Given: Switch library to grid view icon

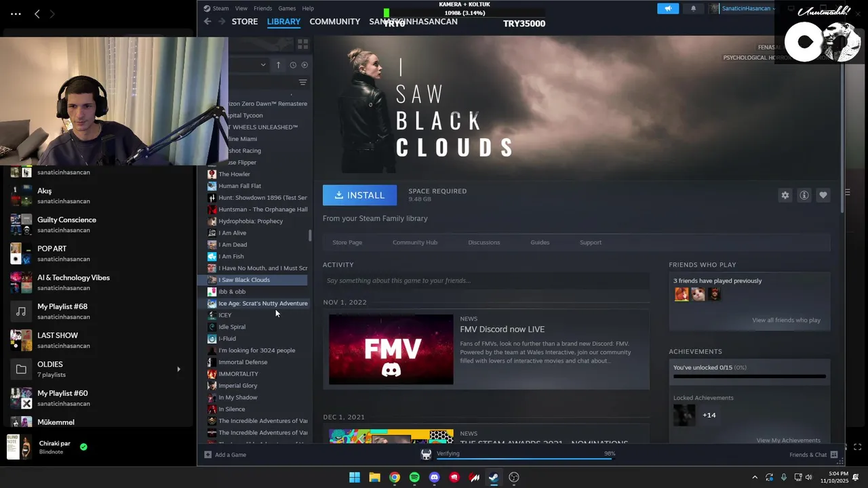Looking at the screenshot, I should point(302,44).
